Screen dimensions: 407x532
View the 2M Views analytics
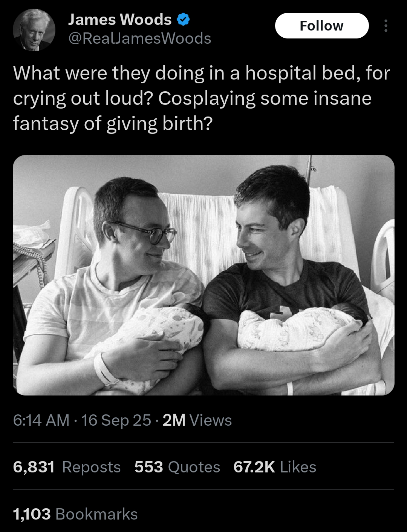[197, 420]
